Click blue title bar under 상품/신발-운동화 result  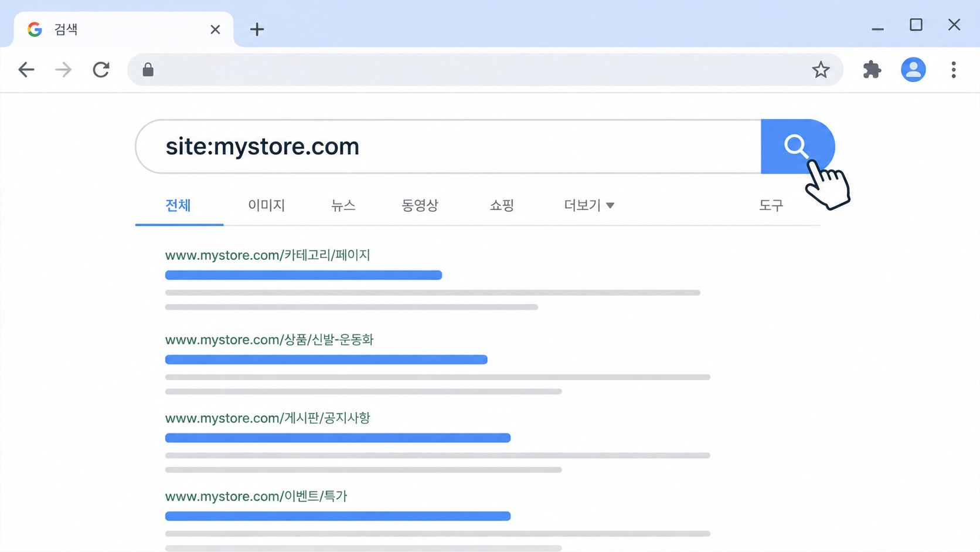(x=326, y=360)
